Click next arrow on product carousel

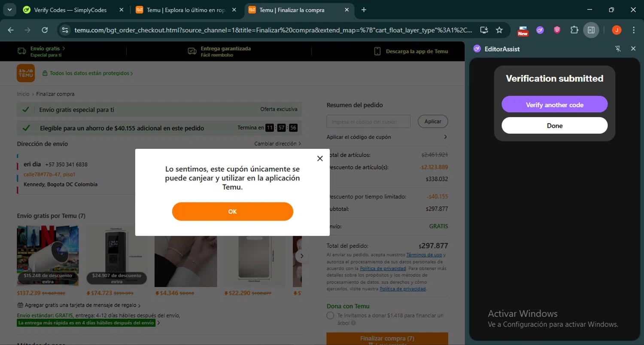[301, 256]
